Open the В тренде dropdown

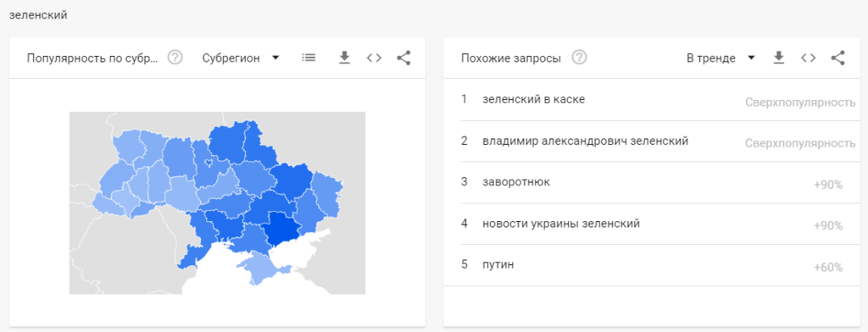721,58
